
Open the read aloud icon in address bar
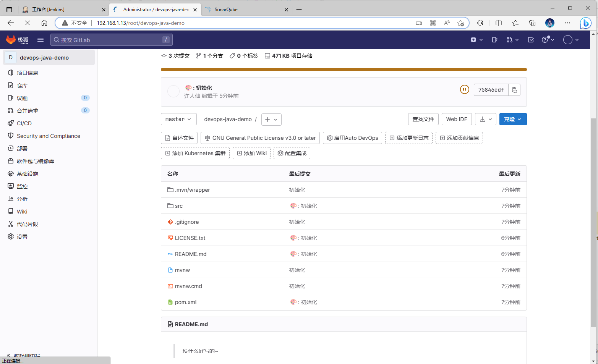coord(447,23)
